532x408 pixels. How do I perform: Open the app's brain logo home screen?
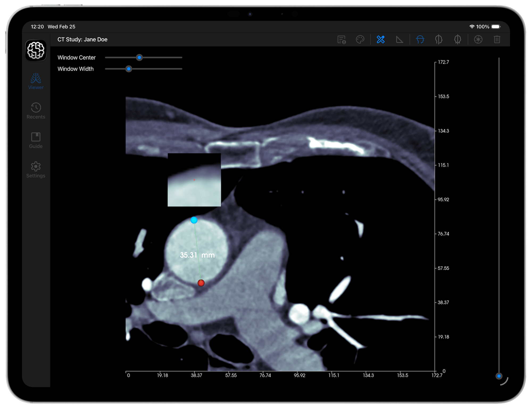[x=36, y=50]
